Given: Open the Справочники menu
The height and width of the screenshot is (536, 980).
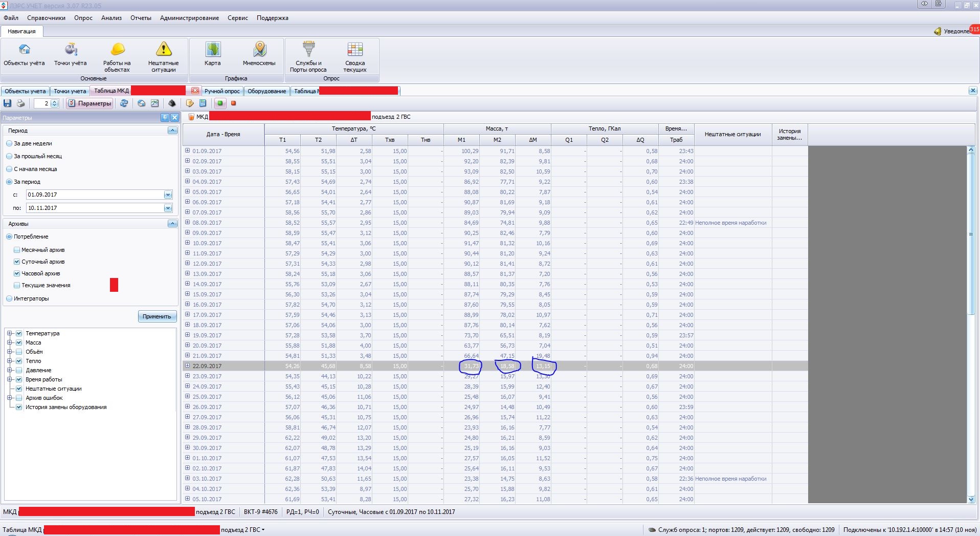Looking at the screenshot, I should pyautogui.click(x=46, y=18).
